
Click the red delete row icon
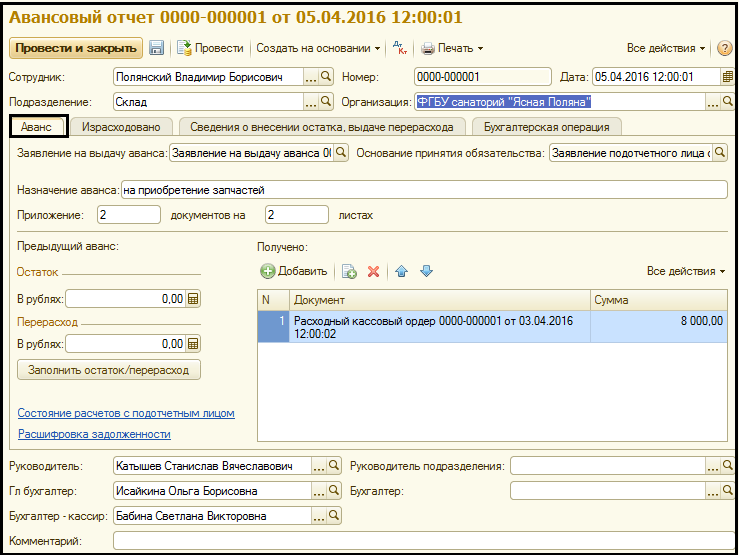(374, 271)
